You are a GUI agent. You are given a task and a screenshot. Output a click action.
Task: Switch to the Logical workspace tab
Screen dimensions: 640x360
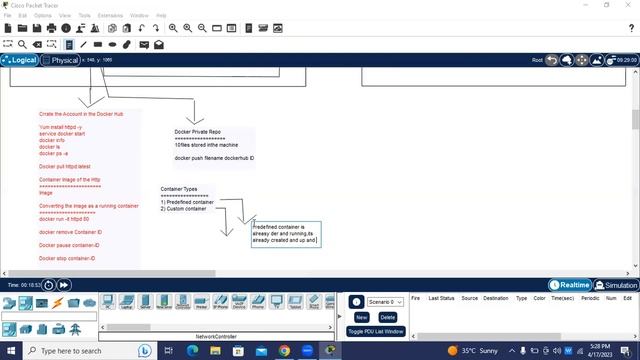tap(20, 60)
